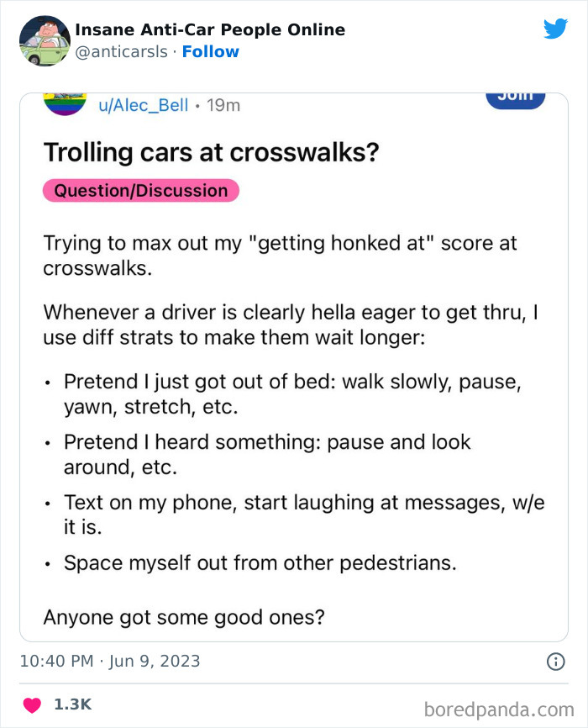The height and width of the screenshot is (728, 588).
Task: Toggle Follow on @anticarsls account
Action: (210, 51)
